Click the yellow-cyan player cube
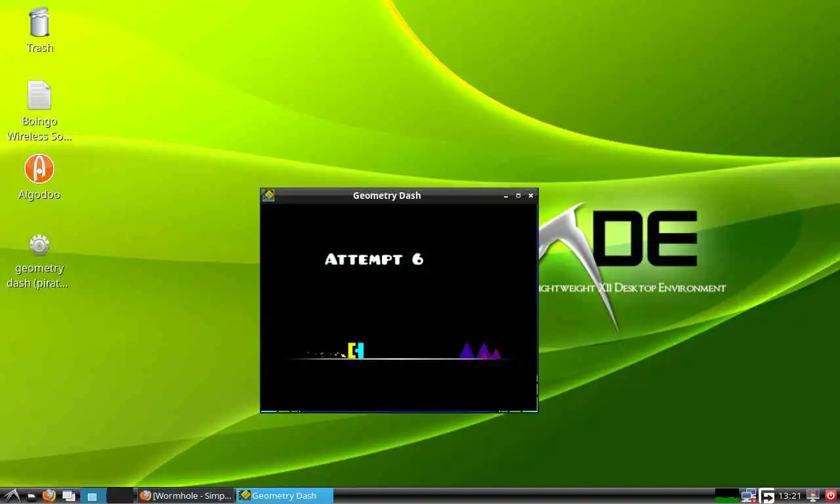The height and width of the screenshot is (504, 840). click(356, 350)
